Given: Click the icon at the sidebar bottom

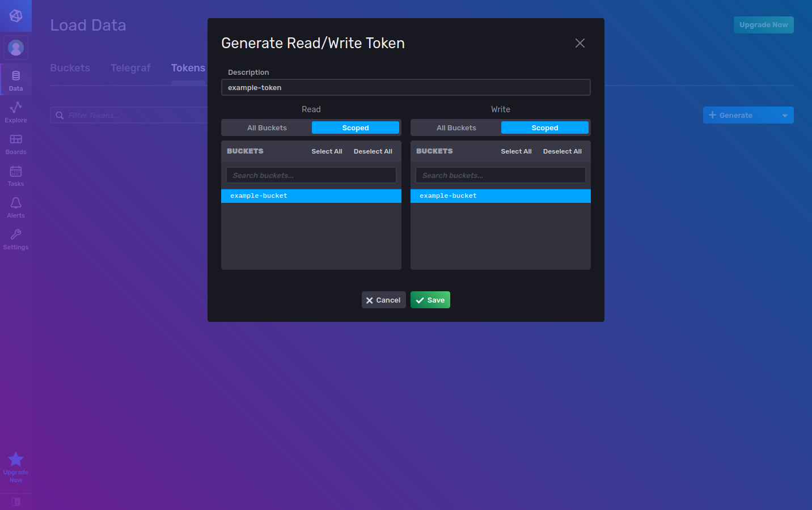Looking at the screenshot, I should (15, 501).
